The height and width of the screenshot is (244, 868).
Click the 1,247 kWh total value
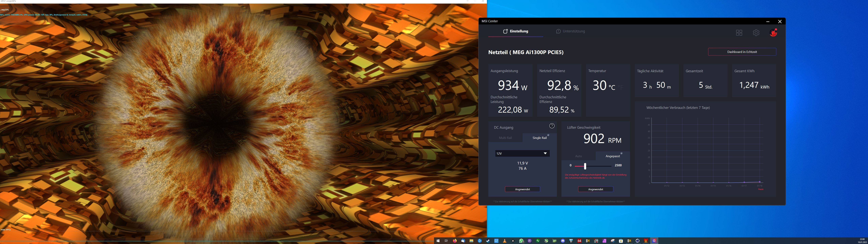coord(754,85)
